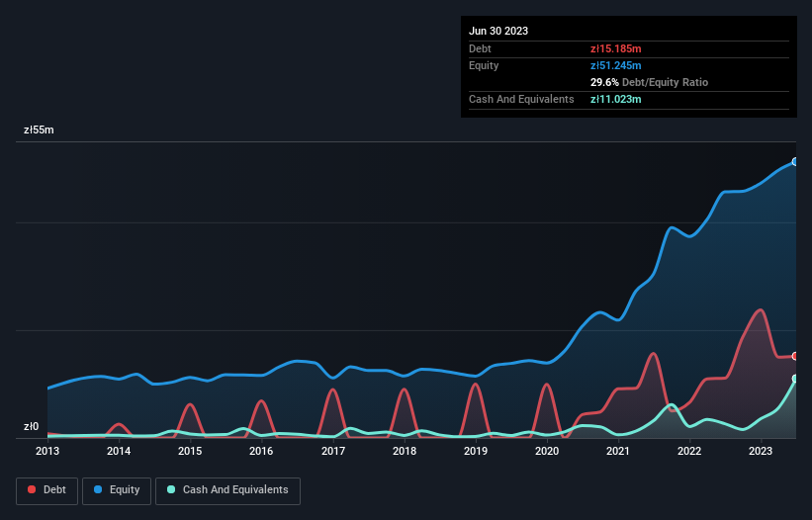
Task: Click the Jun 30 2023 tooltip date
Action: [x=498, y=31]
